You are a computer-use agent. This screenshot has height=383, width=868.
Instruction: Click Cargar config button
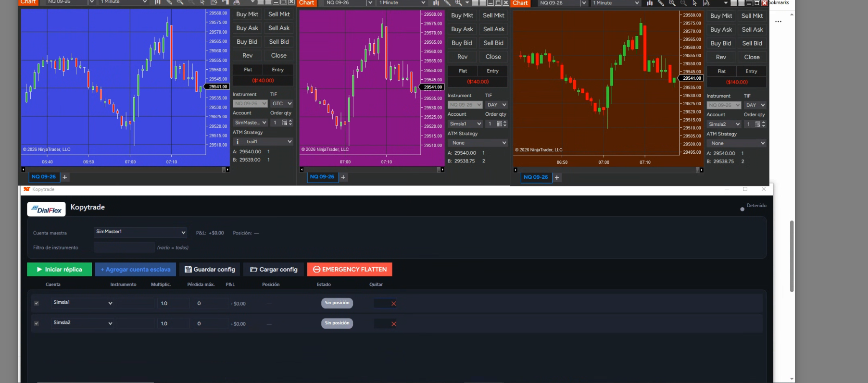coord(274,270)
